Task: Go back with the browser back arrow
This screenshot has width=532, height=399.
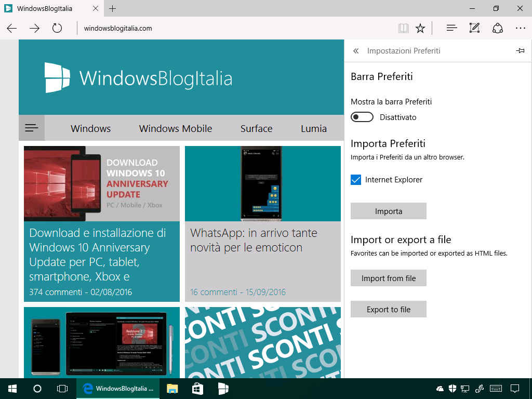Action: (x=12, y=28)
